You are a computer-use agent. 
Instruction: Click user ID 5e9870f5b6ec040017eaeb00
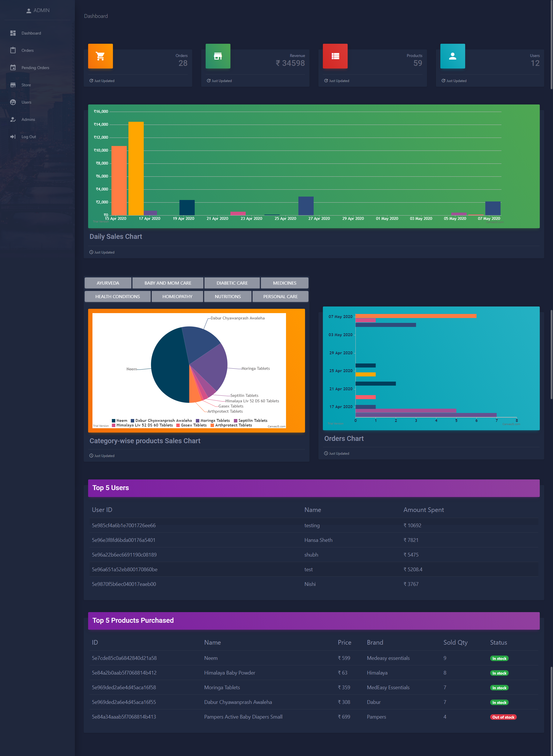coord(124,584)
